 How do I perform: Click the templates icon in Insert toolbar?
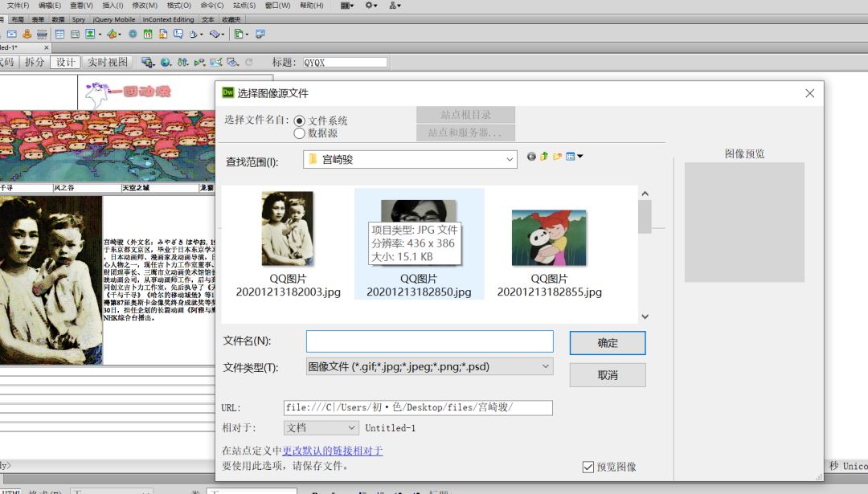pyautogui.click(x=239, y=34)
